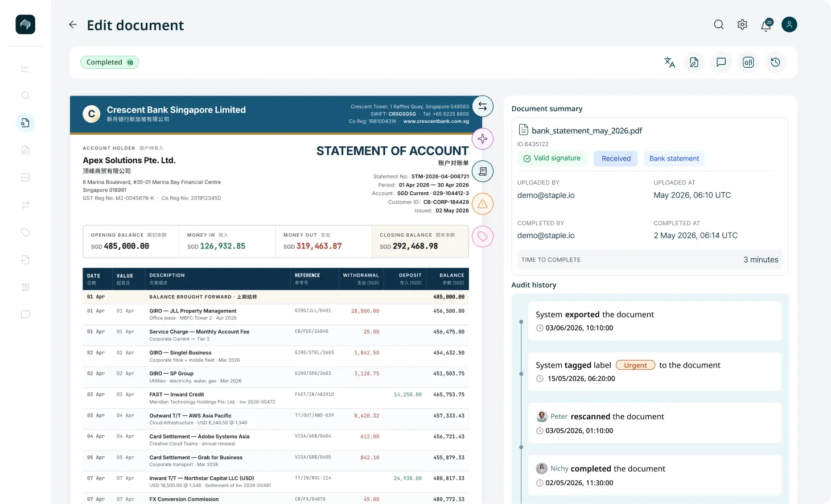Screen dimensions: 831x504
Task: Click 'System exported the document' audit entry
Action: pyautogui.click(x=655, y=321)
